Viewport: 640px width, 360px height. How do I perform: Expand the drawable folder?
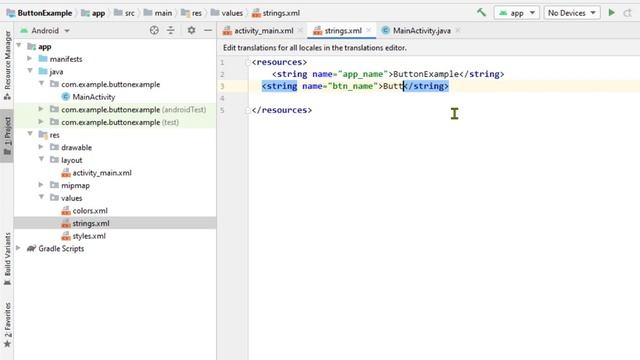(41, 147)
